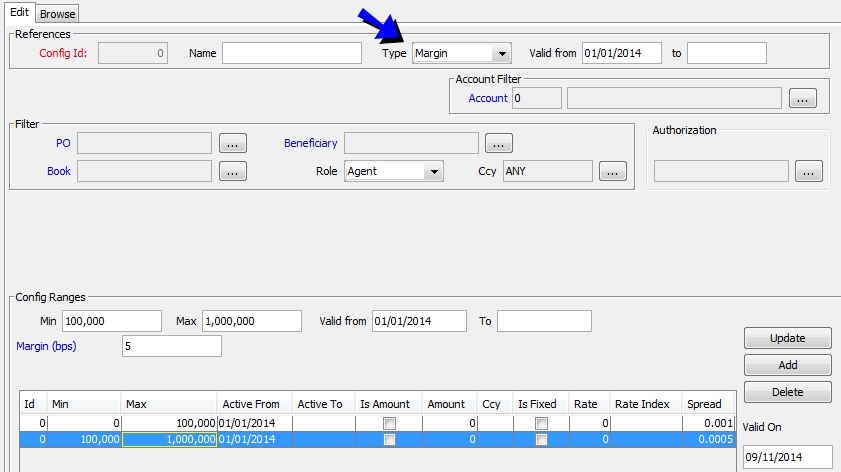Click the Update button

[x=787, y=338]
